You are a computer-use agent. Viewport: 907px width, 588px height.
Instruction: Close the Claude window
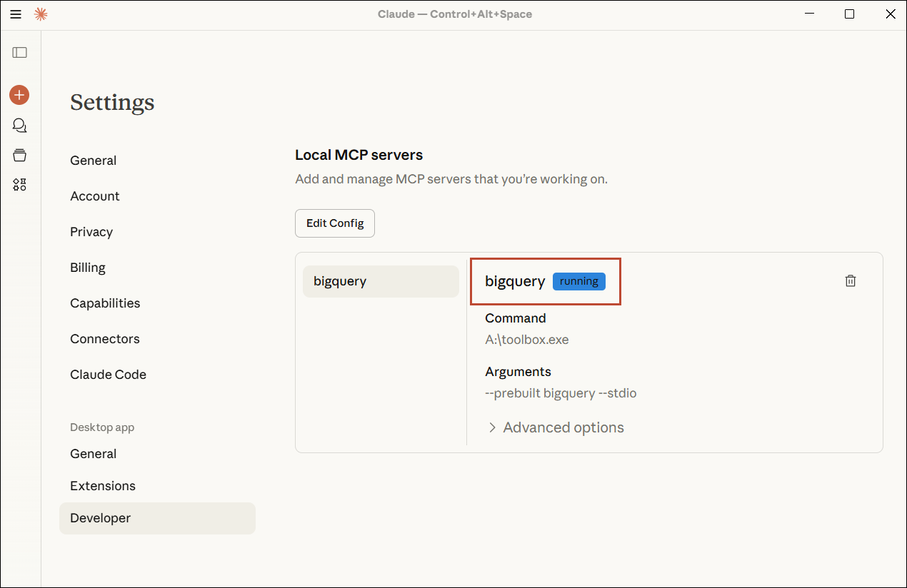890,14
